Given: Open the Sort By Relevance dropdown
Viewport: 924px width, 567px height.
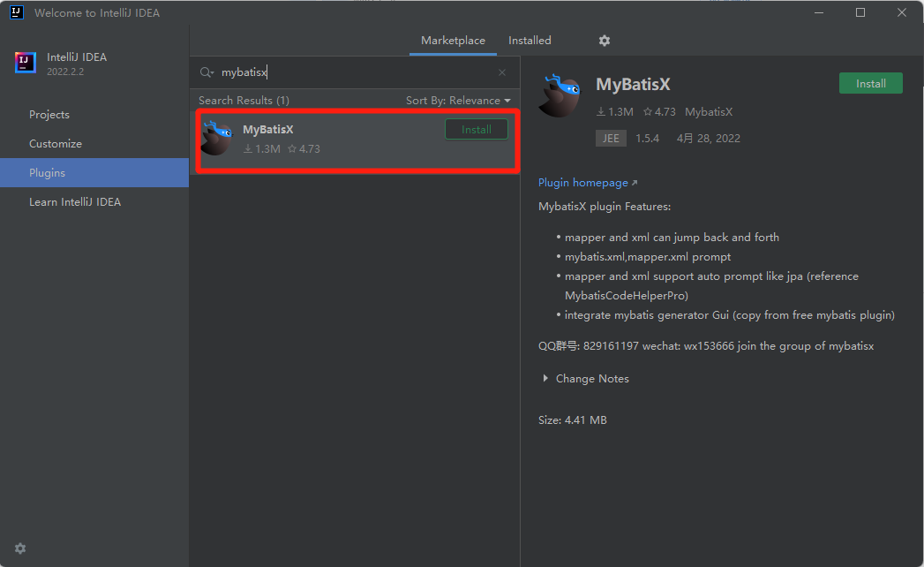Looking at the screenshot, I should tap(458, 101).
